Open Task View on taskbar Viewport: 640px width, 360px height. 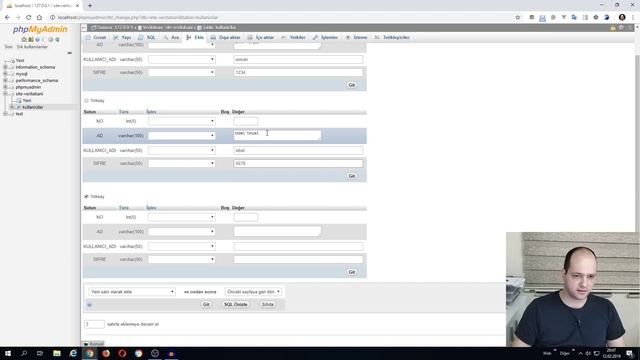click(x=40, y=353)
